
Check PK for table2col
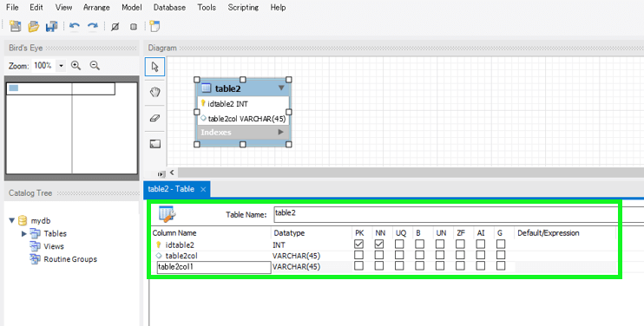tap(359, 255)
